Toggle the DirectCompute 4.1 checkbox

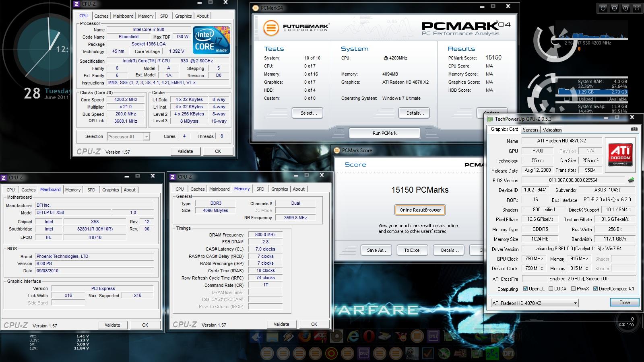coord(595,289)
